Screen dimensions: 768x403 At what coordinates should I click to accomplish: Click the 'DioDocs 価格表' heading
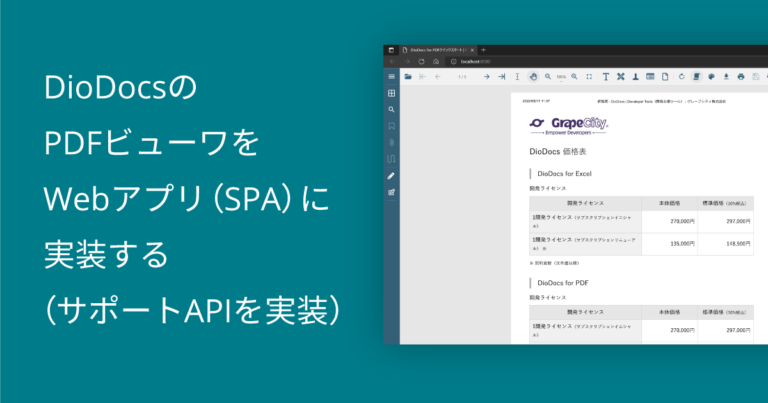point(558,152)
